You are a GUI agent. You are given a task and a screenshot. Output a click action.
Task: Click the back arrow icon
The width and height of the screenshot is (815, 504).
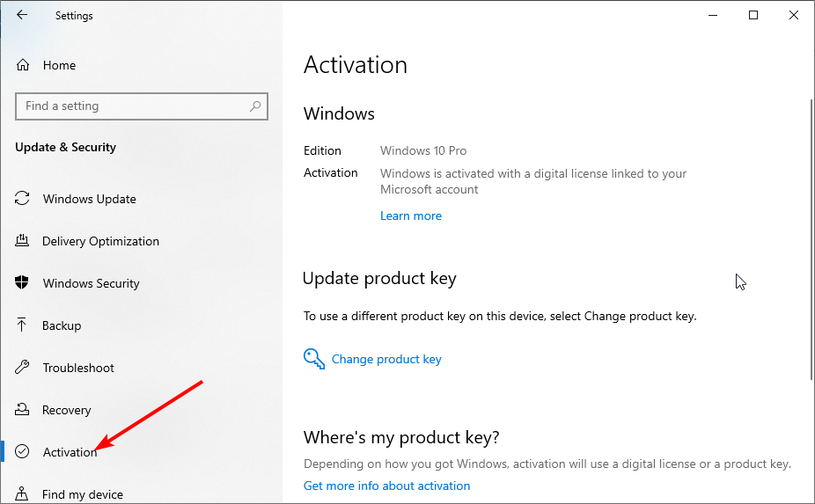(22, 15)
